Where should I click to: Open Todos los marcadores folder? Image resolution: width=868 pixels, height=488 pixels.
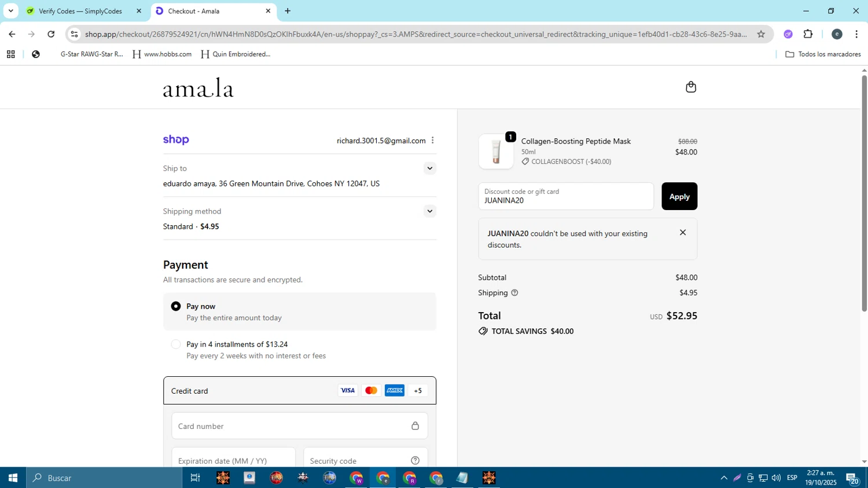click(x=823, y=54)
